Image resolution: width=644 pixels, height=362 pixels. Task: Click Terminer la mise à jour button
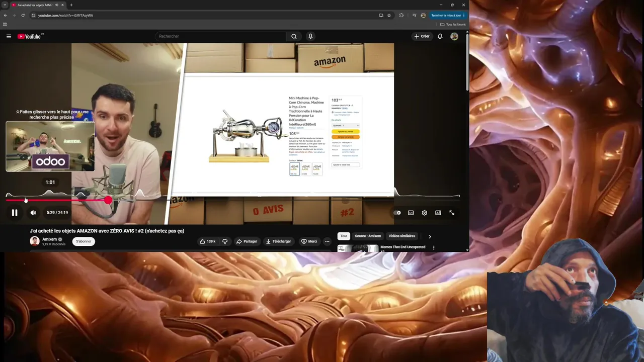click(x=448, y=16)
